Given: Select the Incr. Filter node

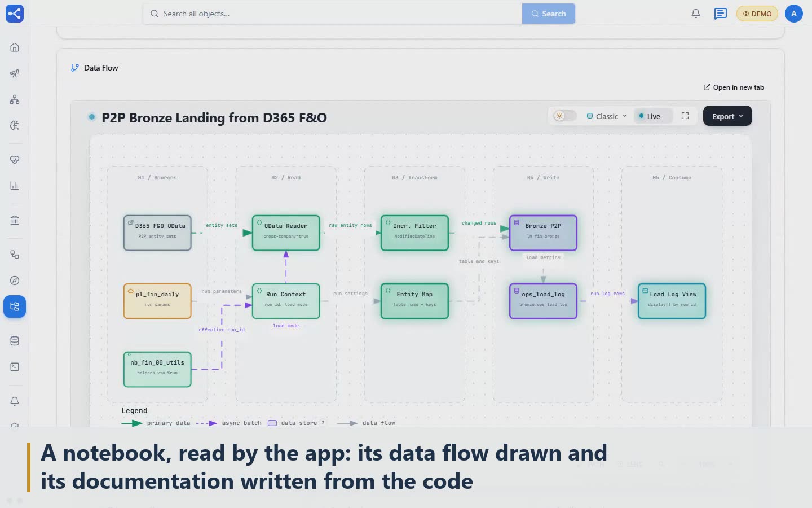Looking at the screenshot, I should (414, 233).
